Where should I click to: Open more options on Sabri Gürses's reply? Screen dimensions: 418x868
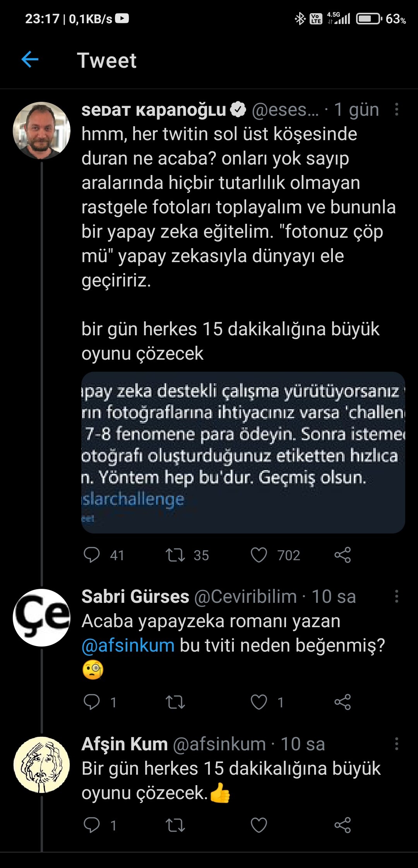[396, 596]
